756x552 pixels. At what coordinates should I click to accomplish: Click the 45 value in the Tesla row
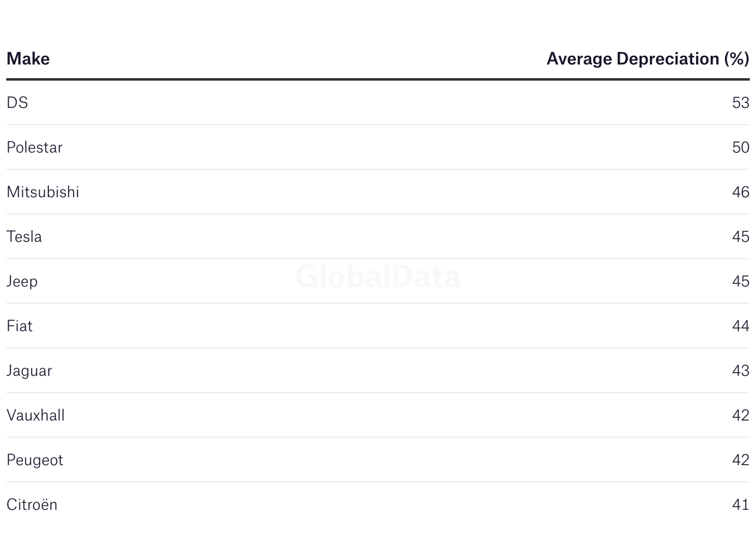tap(741, 236)
